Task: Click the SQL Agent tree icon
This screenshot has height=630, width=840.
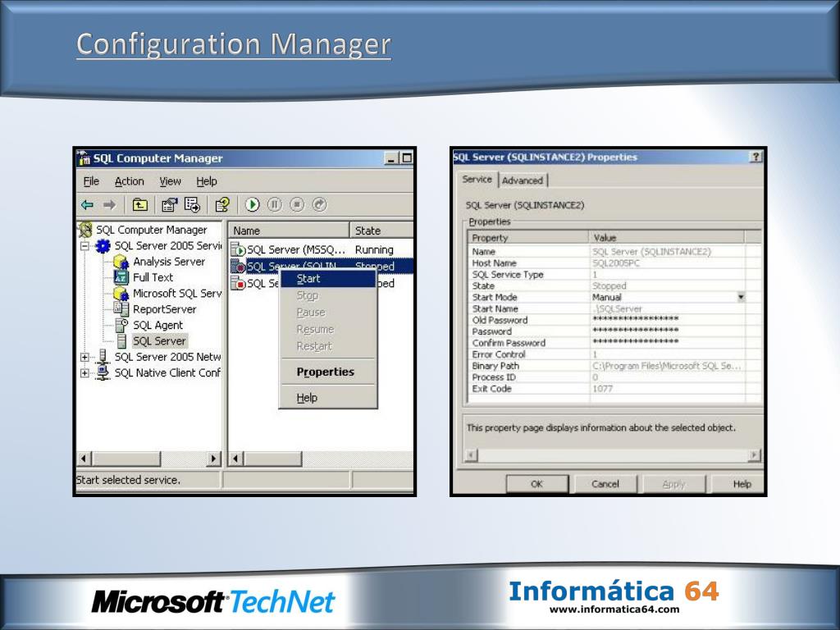Action: pos(121,325)
